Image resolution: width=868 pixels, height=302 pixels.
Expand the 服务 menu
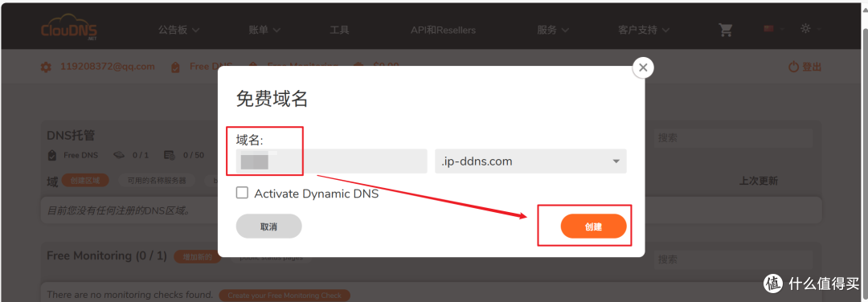click(553, 30)
